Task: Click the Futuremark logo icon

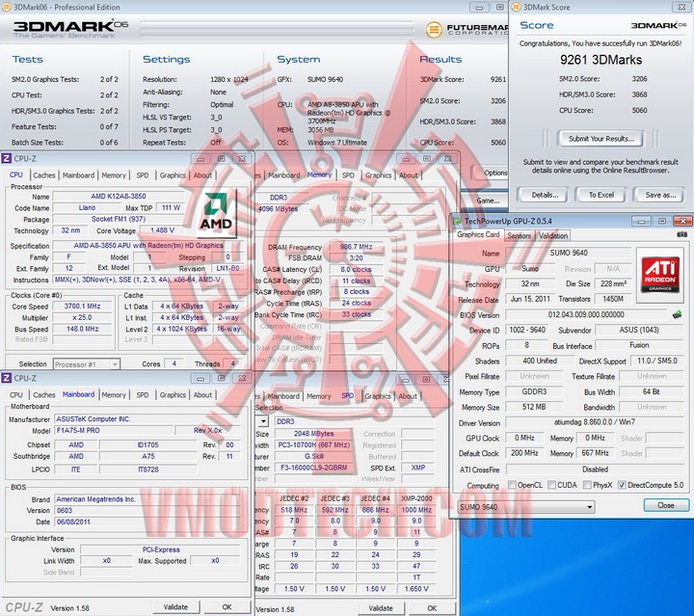Action: coord(434,30)
